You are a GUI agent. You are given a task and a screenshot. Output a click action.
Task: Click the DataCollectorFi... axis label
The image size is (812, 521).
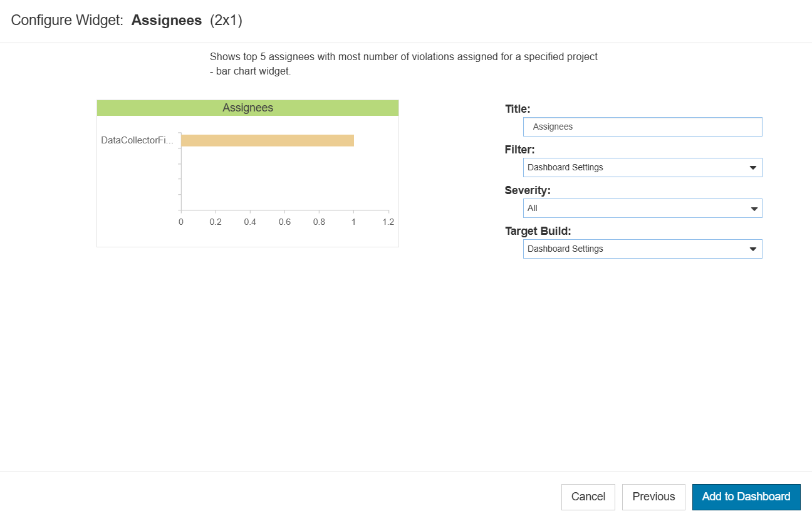(x=137, y=140)
